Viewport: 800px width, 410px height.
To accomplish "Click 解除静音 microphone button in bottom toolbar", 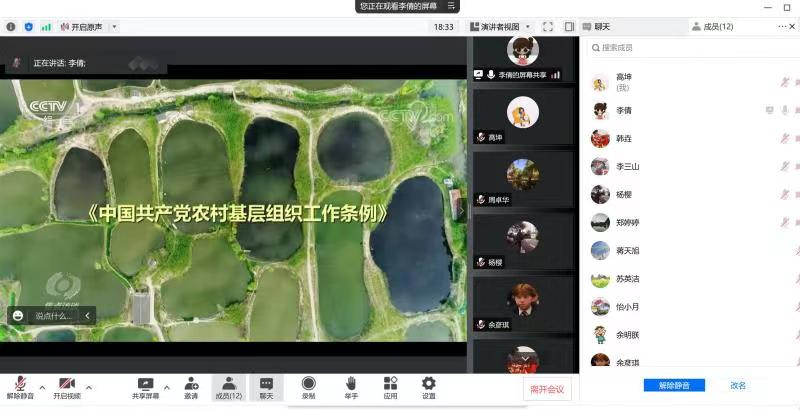I will pyautogui.click(x=20, y=388).
